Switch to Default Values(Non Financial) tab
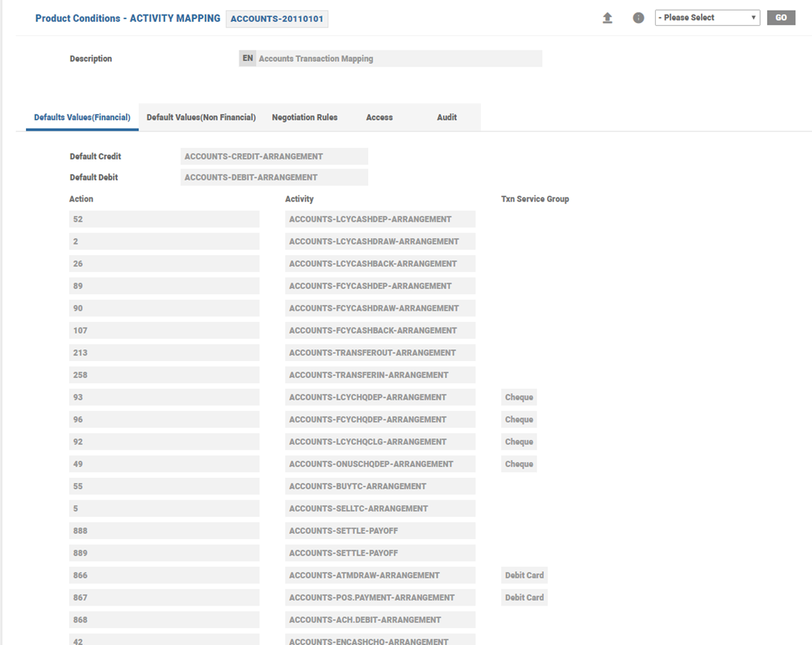This screenshot has height=645, width=812. click(201, 117)
